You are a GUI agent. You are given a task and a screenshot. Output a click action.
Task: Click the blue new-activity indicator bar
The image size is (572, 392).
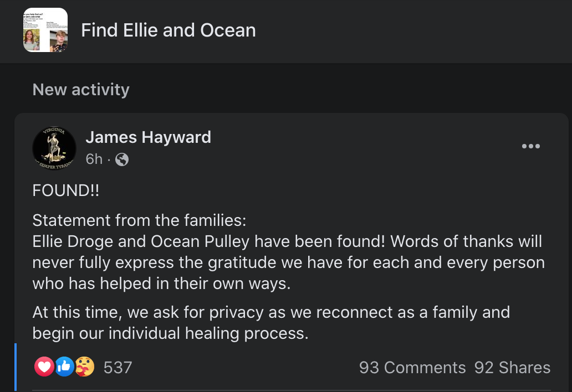click(16, 367)
